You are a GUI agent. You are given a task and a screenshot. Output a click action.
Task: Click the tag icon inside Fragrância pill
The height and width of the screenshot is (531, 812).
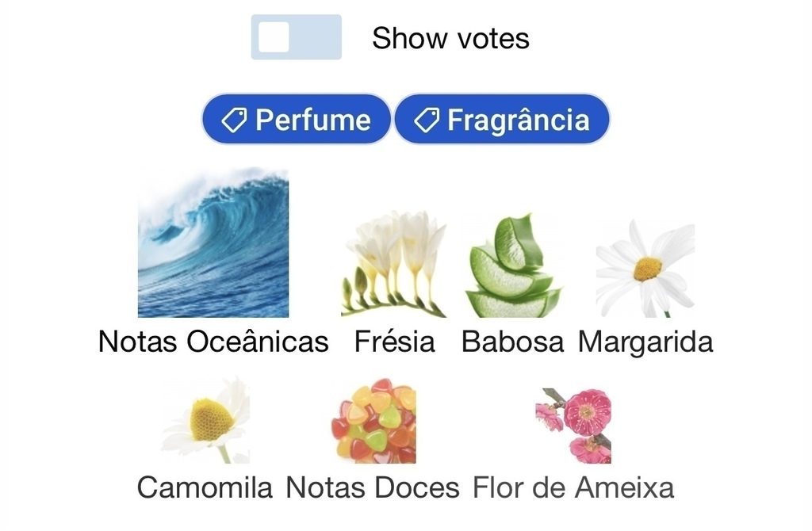(427, 120)
